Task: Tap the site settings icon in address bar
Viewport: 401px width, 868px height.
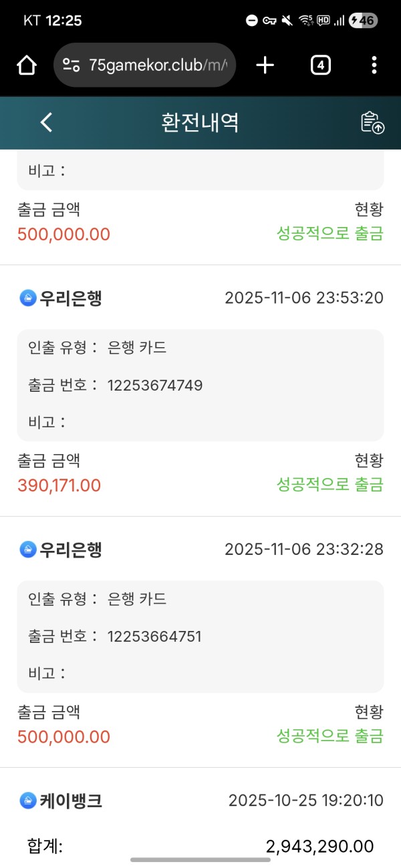Action: [x=71, y=65]
